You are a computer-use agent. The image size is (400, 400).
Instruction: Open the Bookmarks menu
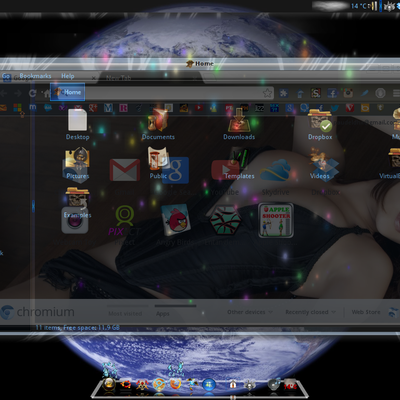[35, 76]
